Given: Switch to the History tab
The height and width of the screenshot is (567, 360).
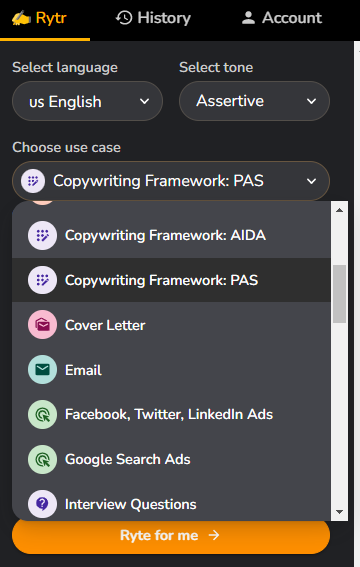Looking at the screenshot, I should pos(153,18).
